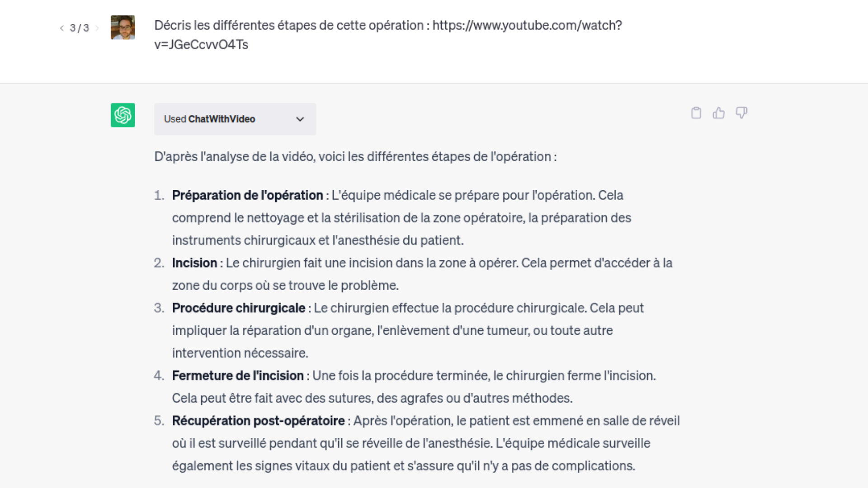The image size is (868, 488).
Task: Go to next response version arrow
Action: point(97,28)
